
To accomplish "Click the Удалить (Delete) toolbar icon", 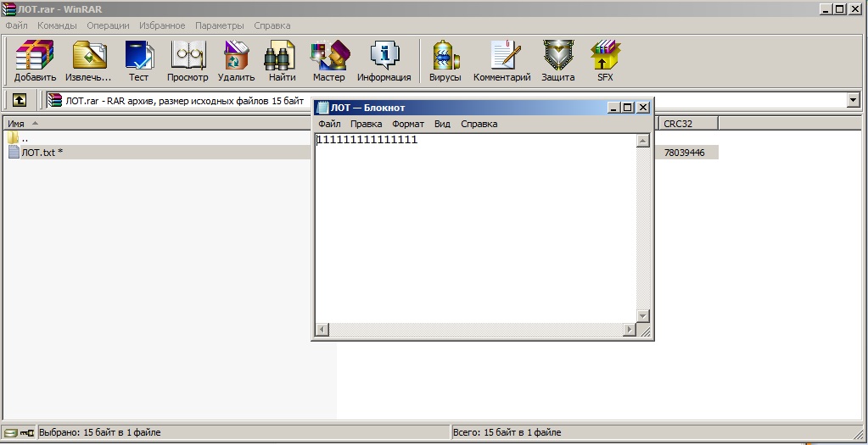I will (x=237, y=61).
